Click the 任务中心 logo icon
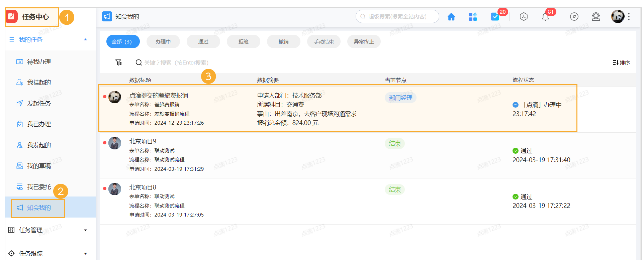Viewport: 644px width, 264px height. coord(11,16)
